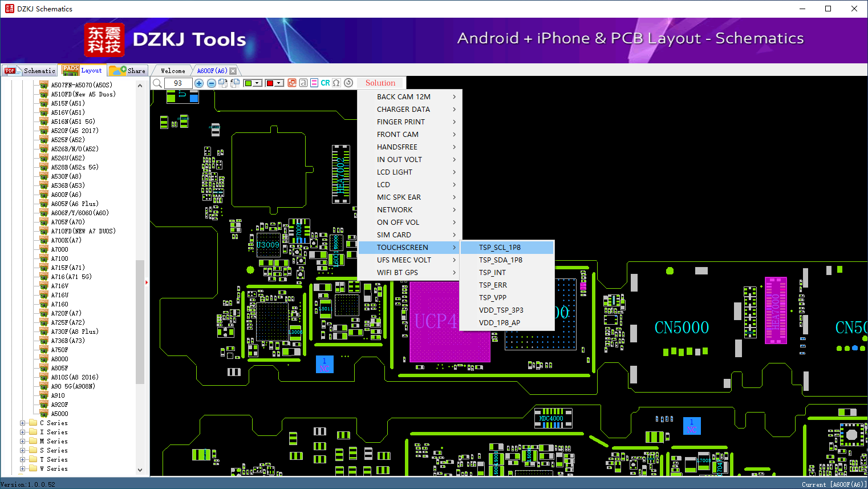Select TSP_INT from submenu

click(x=507, y=273)
